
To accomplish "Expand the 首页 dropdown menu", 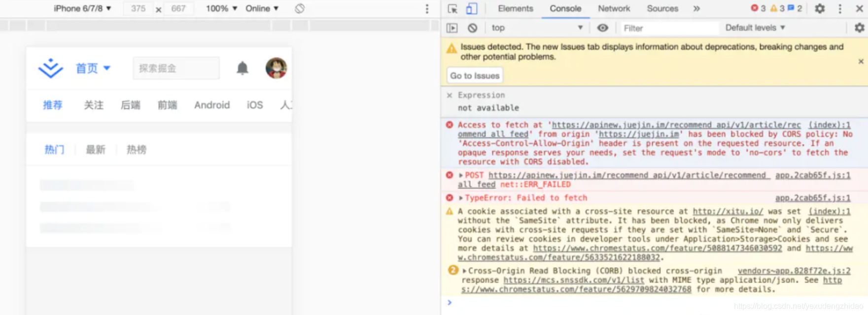I will coord(93,68).
